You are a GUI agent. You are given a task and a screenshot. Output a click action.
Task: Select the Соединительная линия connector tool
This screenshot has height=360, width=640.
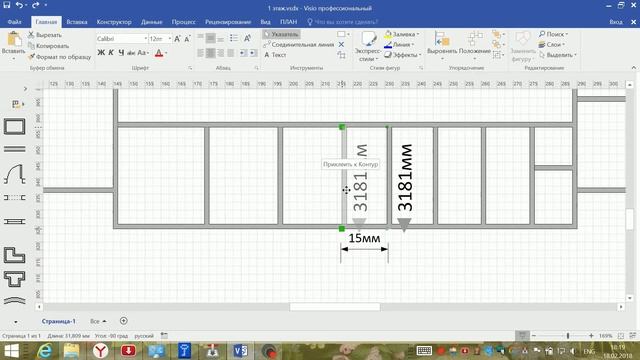tap(299, 44)
